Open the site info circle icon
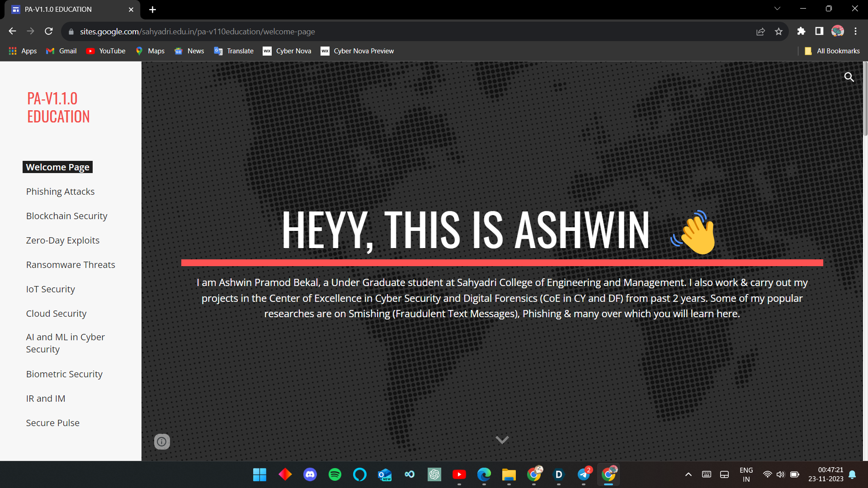Image resolution: width=868 pixels, height=488 pixels. [162, 441]
